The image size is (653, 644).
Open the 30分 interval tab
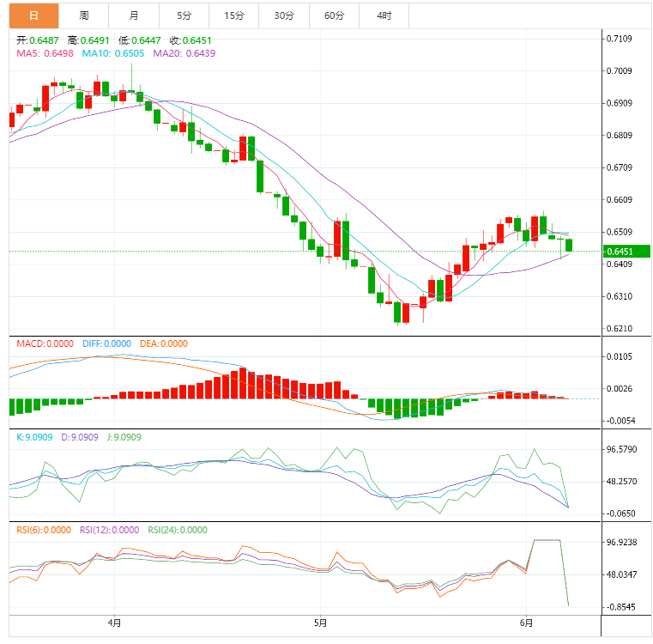pos(284,15)
